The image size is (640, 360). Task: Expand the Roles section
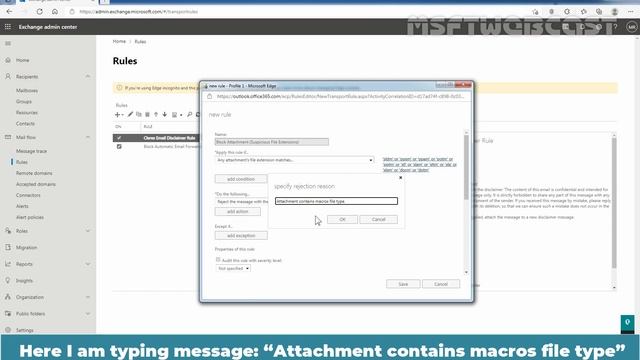coord(88,231)
